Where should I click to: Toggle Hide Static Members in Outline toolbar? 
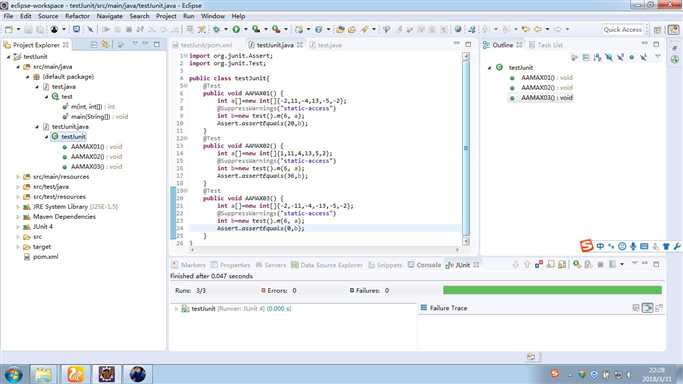click(x=620, y=57)
